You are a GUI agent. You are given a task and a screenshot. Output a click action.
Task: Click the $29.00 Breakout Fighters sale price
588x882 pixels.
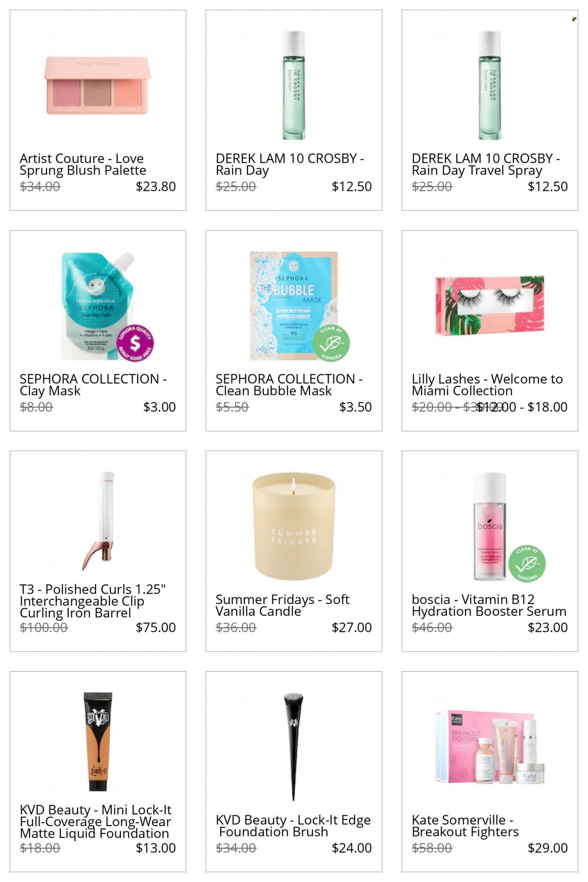coord(548,848)
